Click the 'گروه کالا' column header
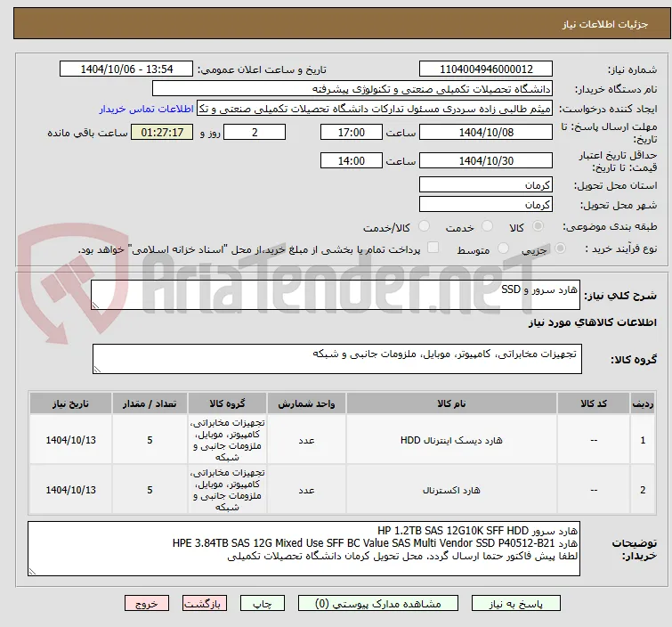Image resolution: width=672 pixels, height=627 pixels. click(x=227, y=403)
